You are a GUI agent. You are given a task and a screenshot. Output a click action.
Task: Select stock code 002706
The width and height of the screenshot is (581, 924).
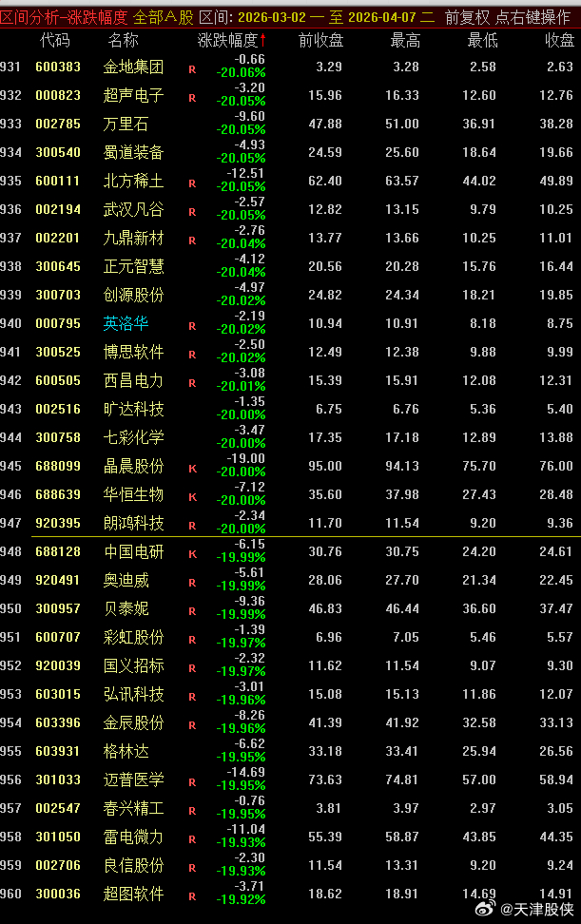point(58,866)
